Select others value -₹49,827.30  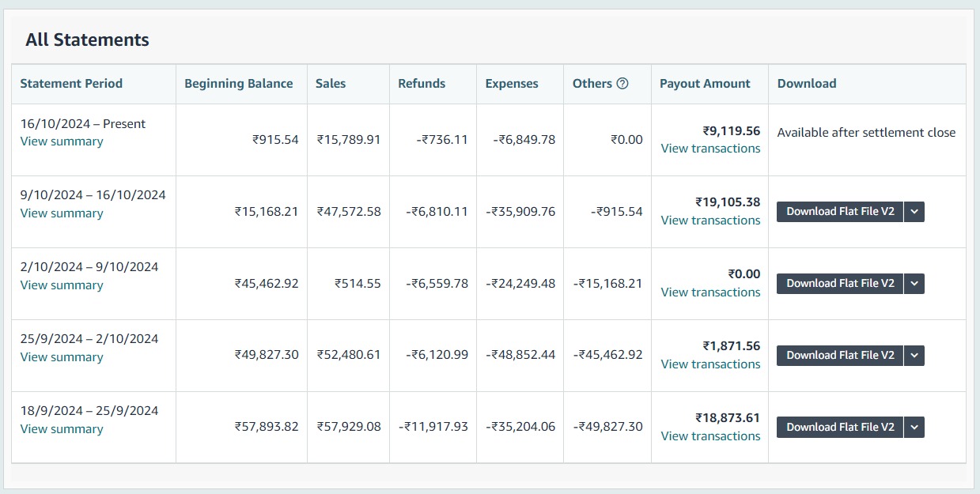coord(608,427)
